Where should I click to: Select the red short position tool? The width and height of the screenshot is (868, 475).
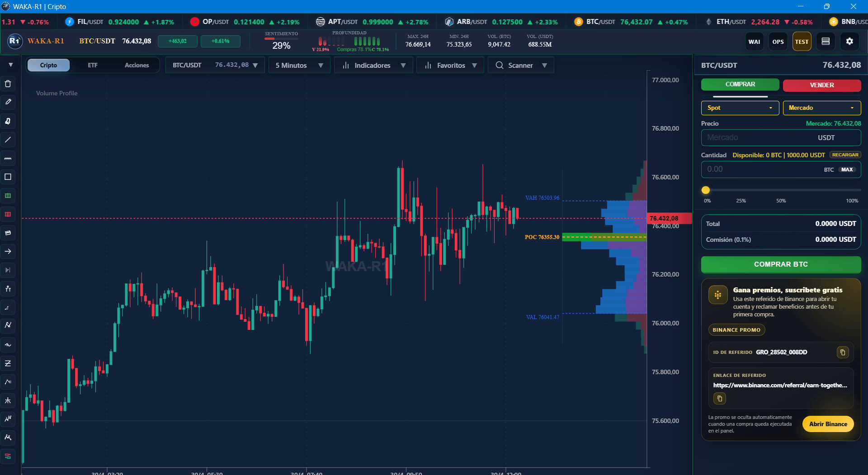(8, 214)
